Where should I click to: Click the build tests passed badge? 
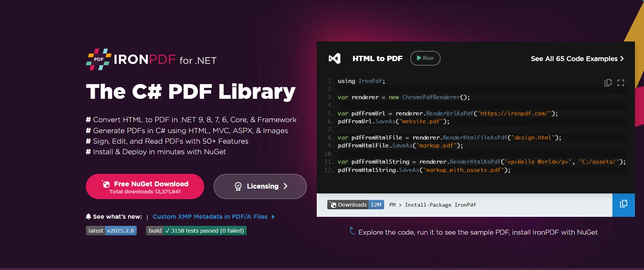point(196,231)
